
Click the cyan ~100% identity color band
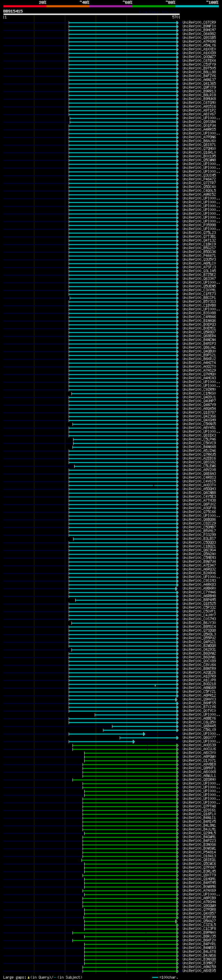197,6
